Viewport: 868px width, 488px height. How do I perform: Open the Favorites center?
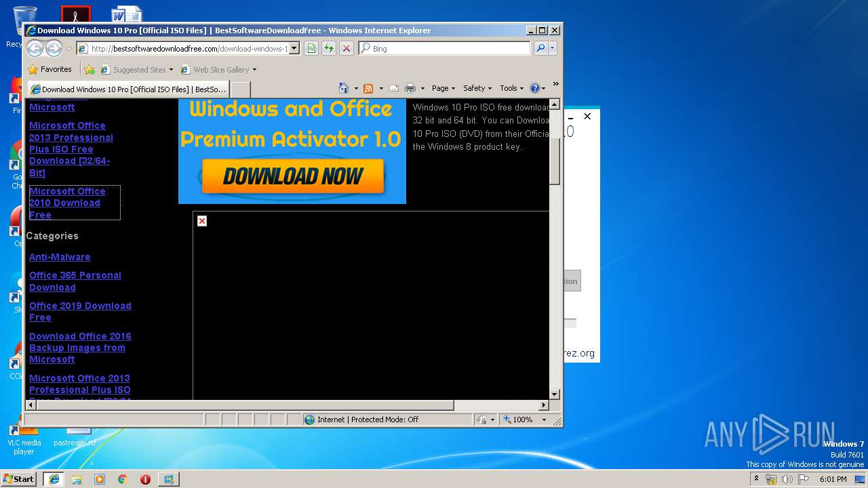(x=50, y=69)
